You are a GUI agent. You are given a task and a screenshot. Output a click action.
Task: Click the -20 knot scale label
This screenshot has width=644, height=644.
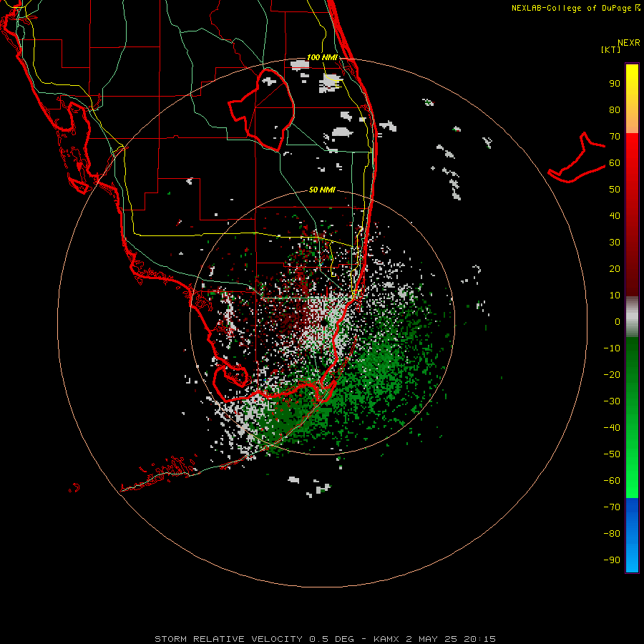pyautogui.click(x=612, y=375)
